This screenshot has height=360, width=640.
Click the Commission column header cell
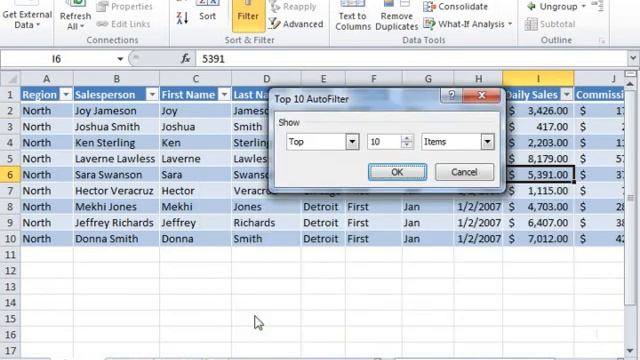[x=599, y=95]
